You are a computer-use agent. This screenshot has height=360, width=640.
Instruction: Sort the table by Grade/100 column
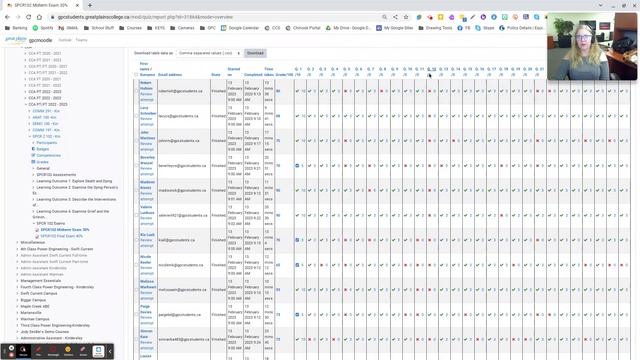point(284,75)
